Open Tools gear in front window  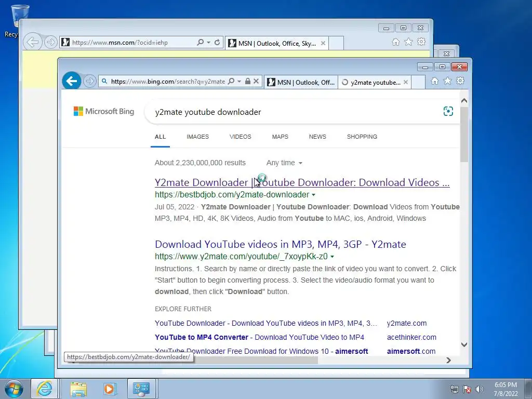pos(460,81)
